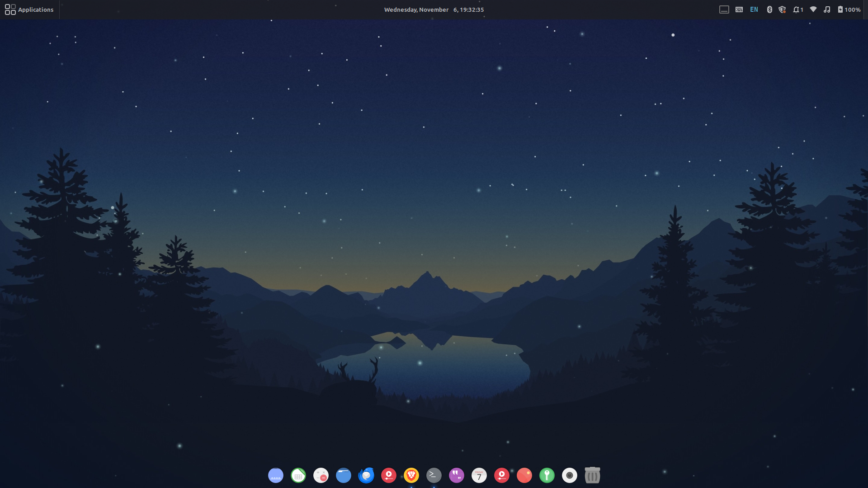Image resolution: width=868 pixels, height=488 pixels.
Task: Open the Trash icon in the dock
Action: (592, 475)
